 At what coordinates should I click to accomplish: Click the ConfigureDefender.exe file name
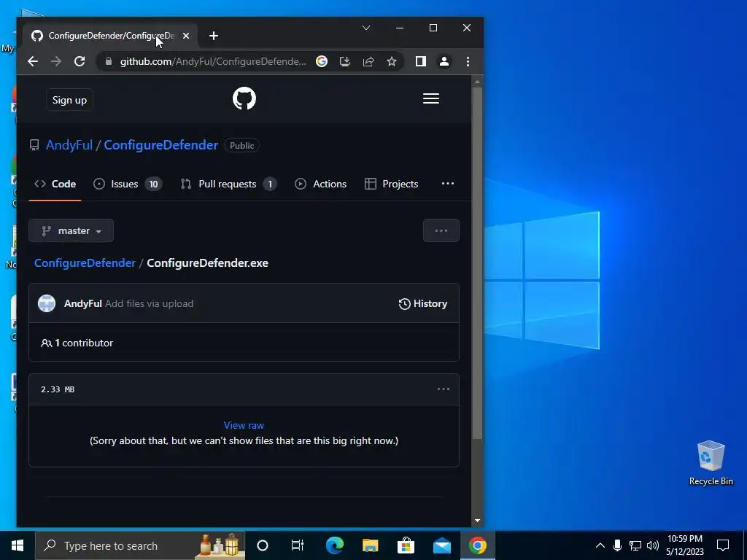[x=207, y=262]
